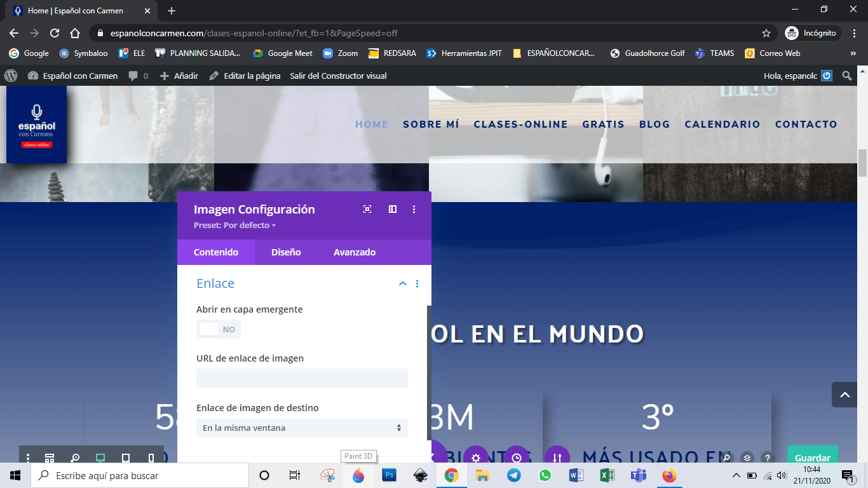Bookmark this page with the star icon
This screenshot has height=488, width=868.
tap(766, 33)
